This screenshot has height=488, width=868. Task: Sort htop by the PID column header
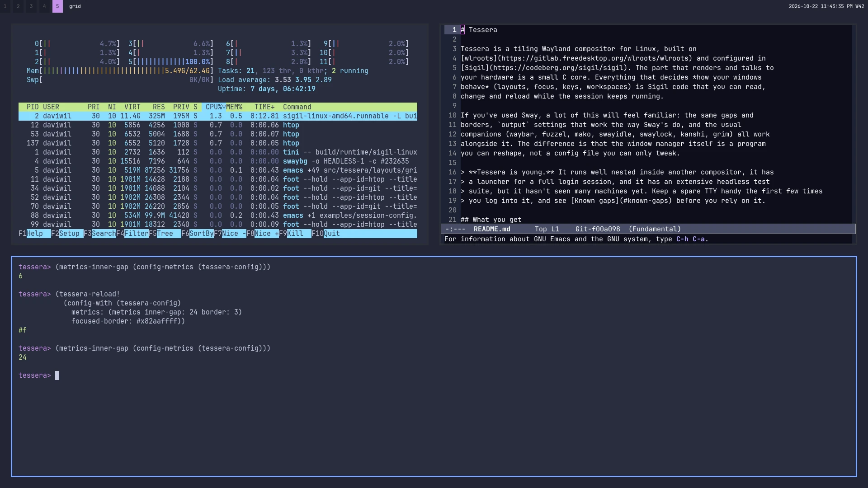33,107
